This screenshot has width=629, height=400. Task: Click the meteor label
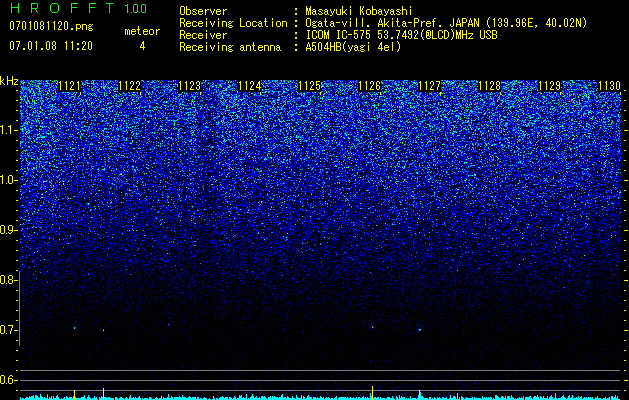[x=142, y=31]
